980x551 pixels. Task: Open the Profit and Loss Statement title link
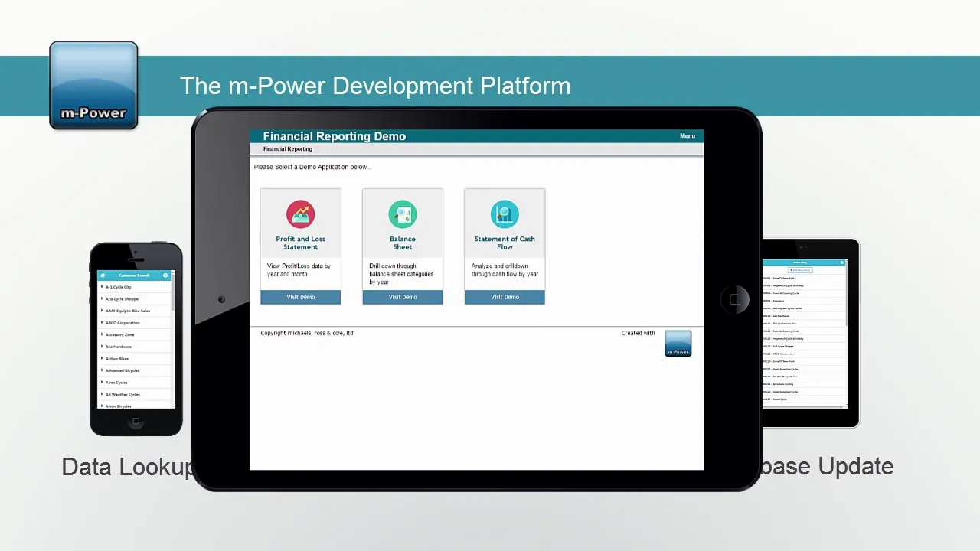pyautogui.click(x=301, y=243)
